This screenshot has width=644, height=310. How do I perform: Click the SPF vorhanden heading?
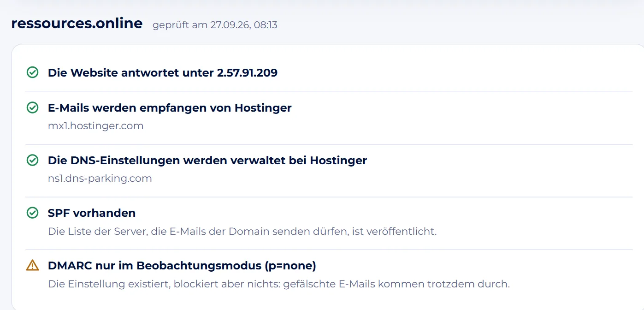[x=92, y=213]
